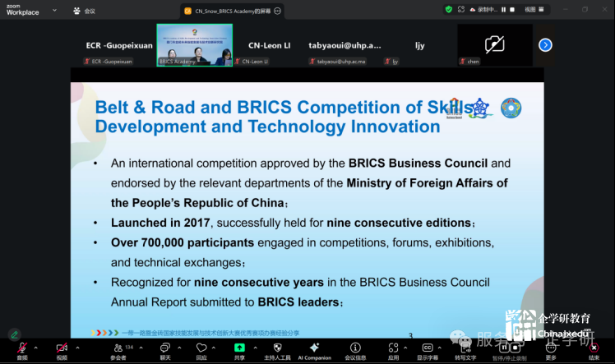Open more options on the shared screen label
This screenshot has height=364, width=615.
277,11
